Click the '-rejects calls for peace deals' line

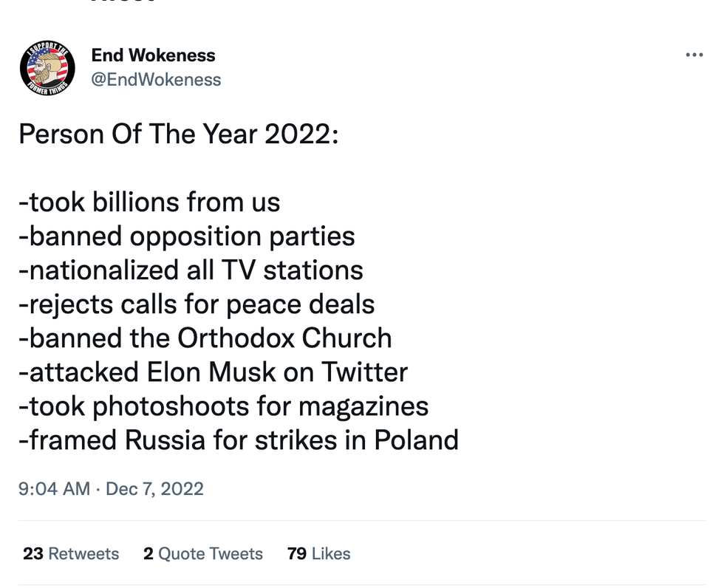tap(197, 304)
